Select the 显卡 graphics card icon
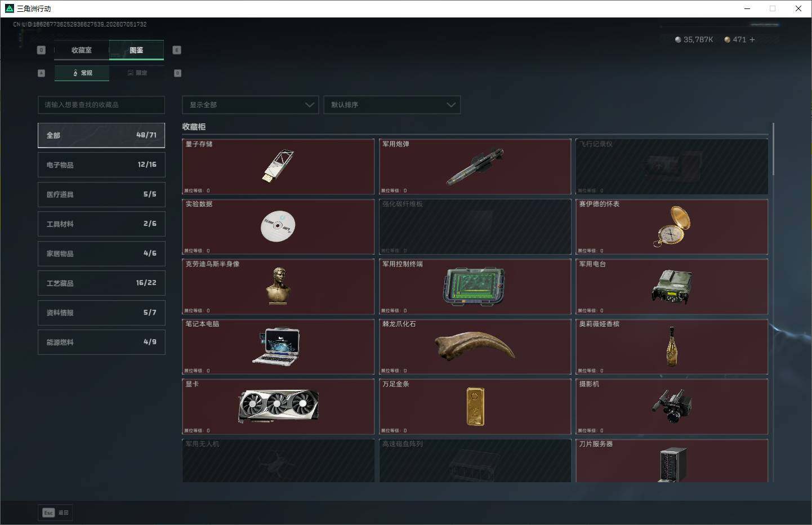 [x=278, y=406]
